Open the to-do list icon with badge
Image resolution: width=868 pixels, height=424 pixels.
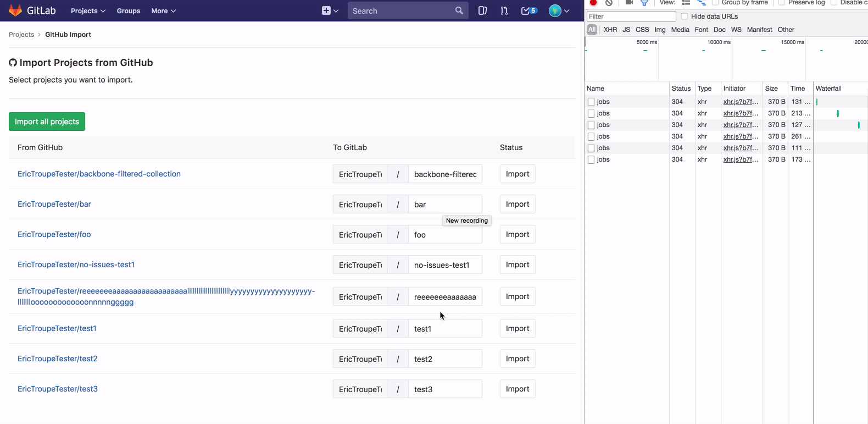pos(528,10)
